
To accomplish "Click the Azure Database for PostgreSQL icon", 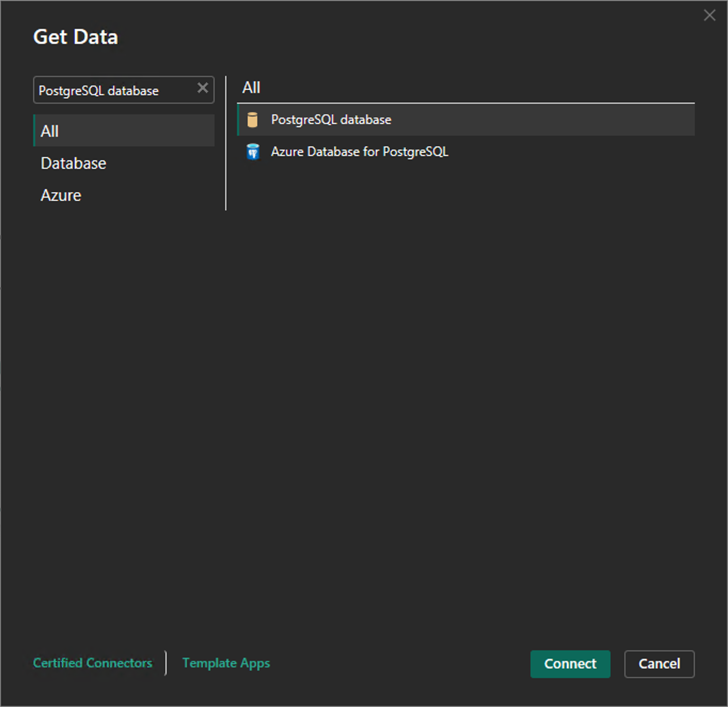I will point(253,152).
